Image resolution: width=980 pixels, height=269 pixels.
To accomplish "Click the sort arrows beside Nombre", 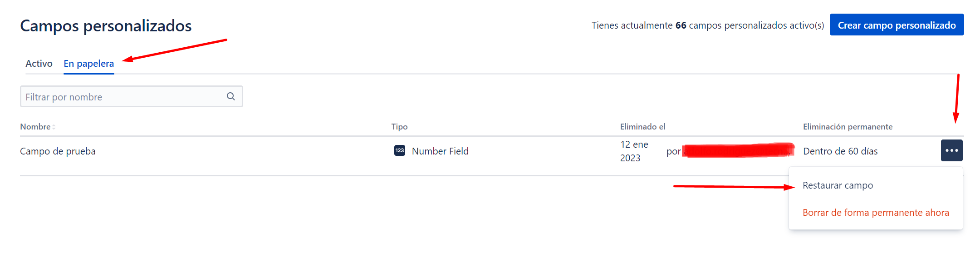I will [54, 127].
